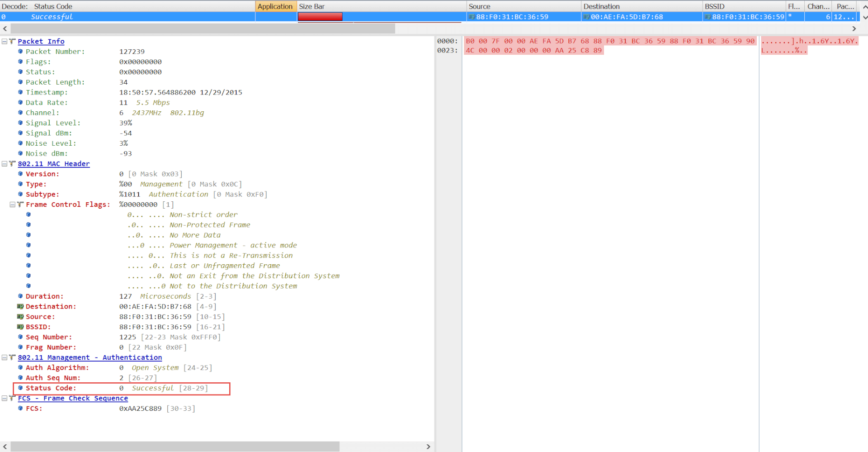Viewport: 868px width, 452px height.
Task: Sort by the Destination column header
Action: click(601, 6)
